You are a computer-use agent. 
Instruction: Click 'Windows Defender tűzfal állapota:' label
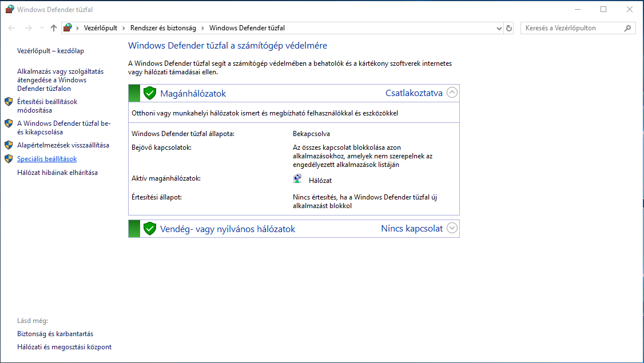click(183, 134)
